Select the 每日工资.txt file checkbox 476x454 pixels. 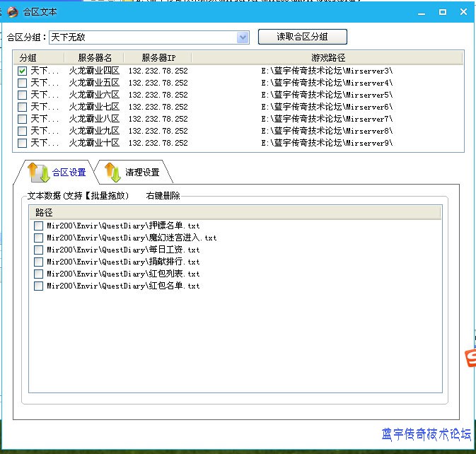click(38, 250)
